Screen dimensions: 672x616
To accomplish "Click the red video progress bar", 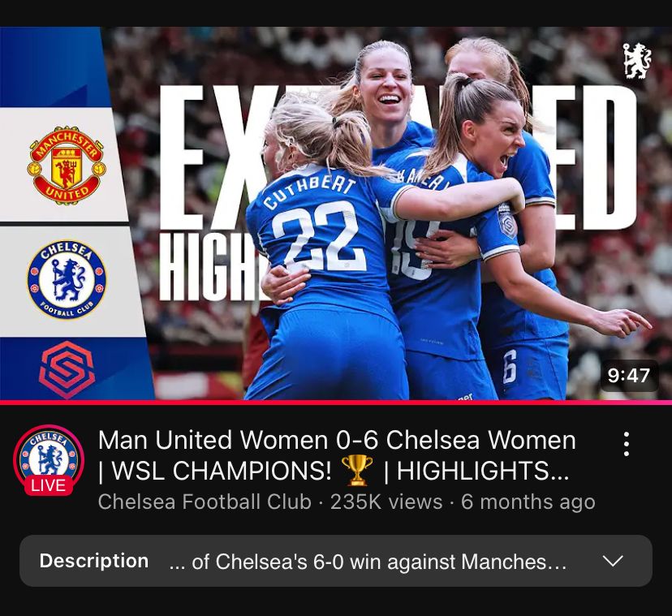I will [x=336, y=402].
